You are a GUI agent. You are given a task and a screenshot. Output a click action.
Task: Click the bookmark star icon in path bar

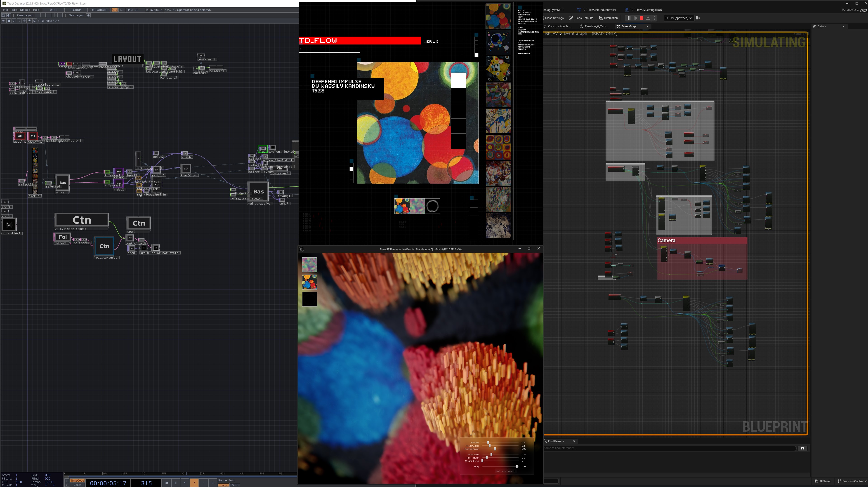pos(29,21)
